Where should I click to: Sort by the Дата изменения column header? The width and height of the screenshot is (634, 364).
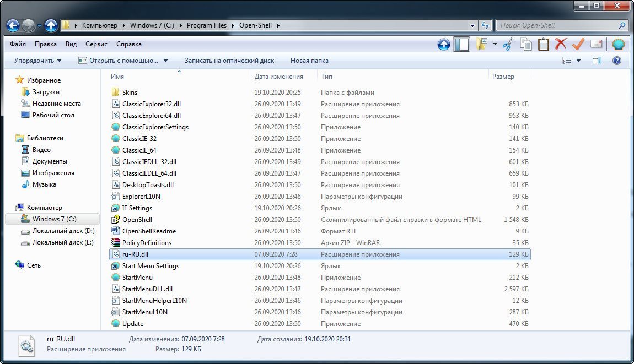point(284,77)
